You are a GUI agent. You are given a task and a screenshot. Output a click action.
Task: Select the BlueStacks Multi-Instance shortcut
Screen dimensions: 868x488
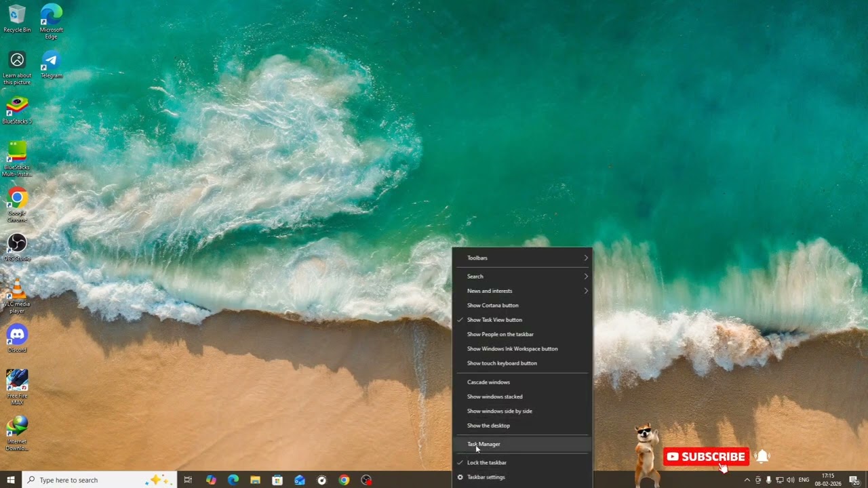[17, 159]
